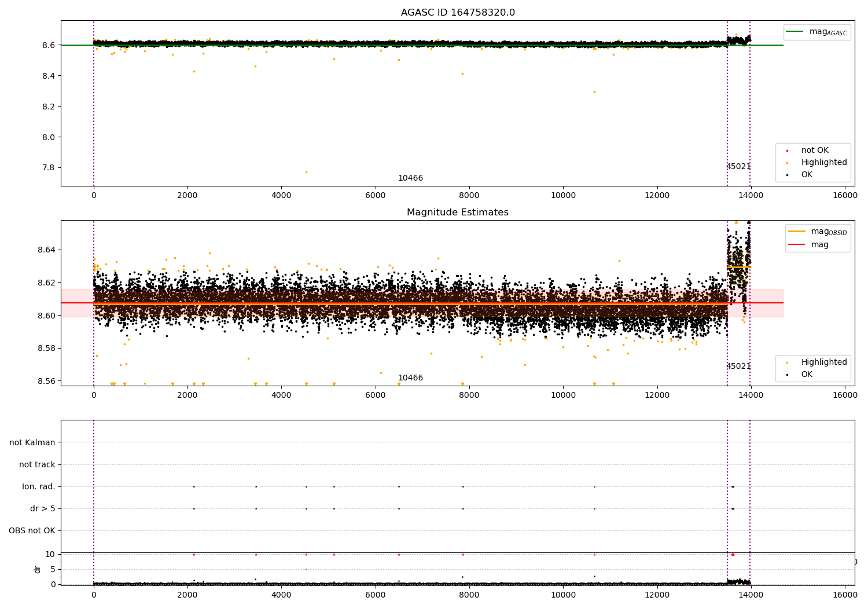
Task: Click the 10466 label in the top plot
Action: coord(410,178)
